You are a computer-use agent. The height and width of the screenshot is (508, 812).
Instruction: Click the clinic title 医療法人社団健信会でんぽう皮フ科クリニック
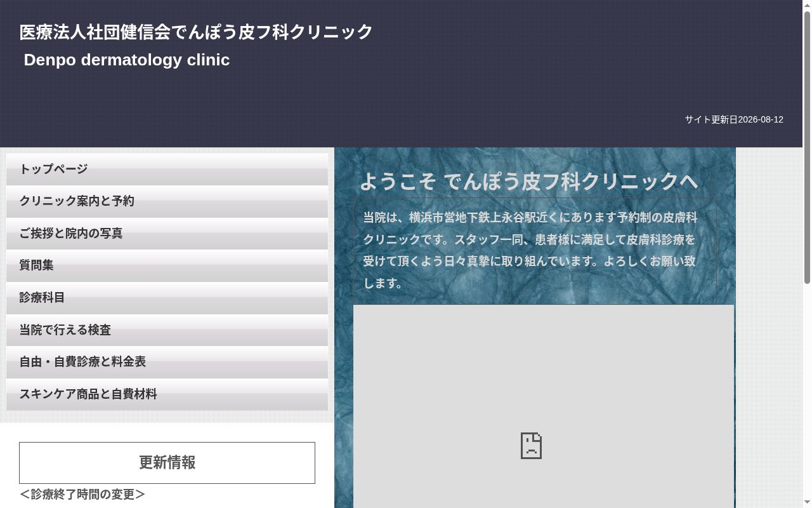pyautogui.click(x=196, y=32)
